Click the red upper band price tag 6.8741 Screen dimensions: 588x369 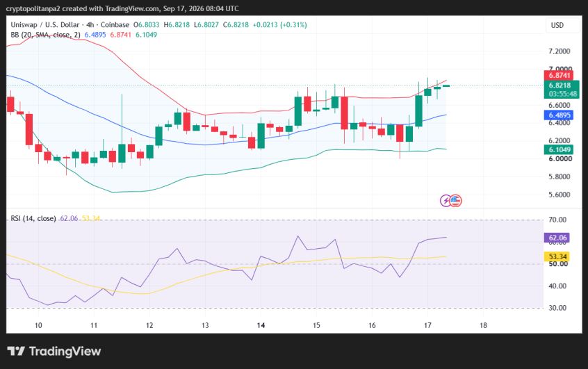(x=559, y=75)
